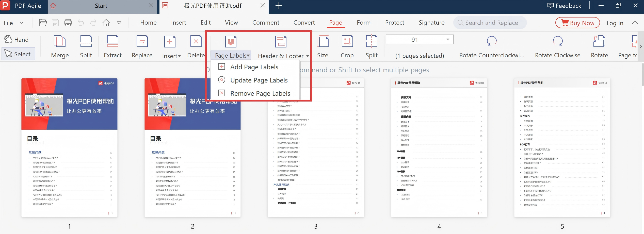Close the 极光PDF使用帮助.pdf tab

(x=263, y=6)
